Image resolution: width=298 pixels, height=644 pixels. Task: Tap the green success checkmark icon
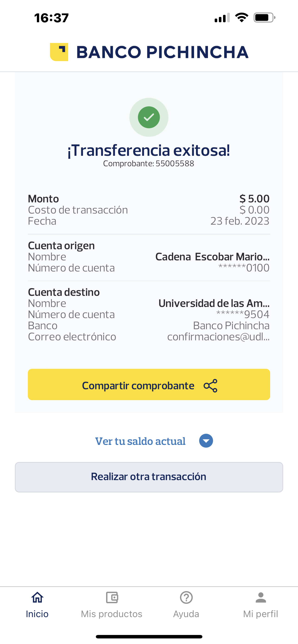point(149,117)
